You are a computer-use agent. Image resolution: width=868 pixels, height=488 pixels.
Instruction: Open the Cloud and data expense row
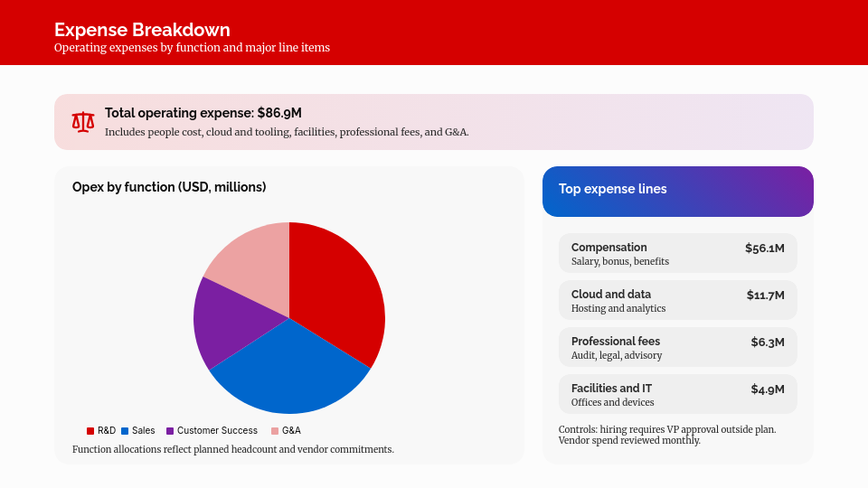677,301
